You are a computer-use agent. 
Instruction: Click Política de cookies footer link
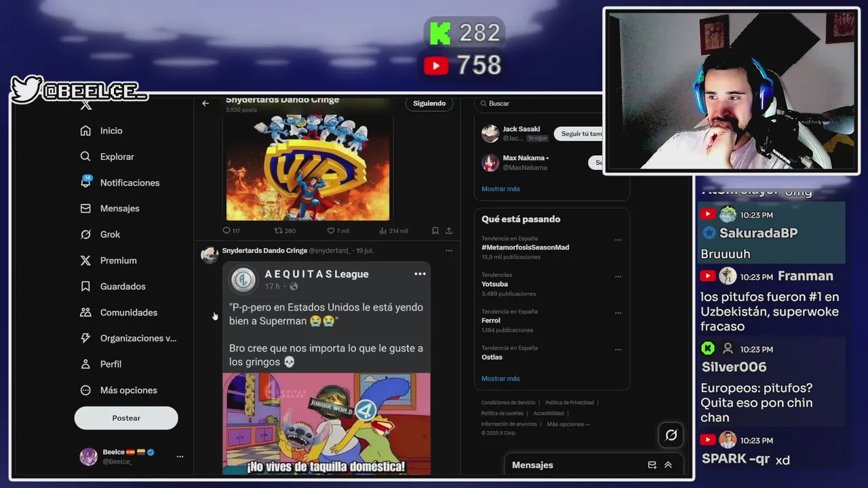pyautogui.click(x=502, y=413)
